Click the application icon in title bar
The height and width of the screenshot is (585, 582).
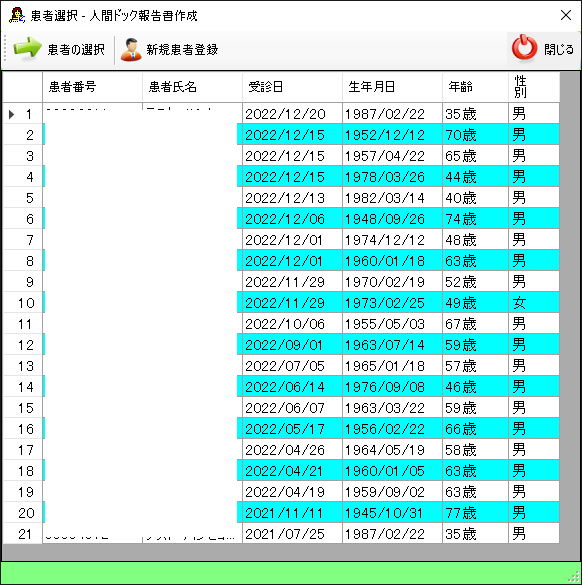(x=16, y=15)
